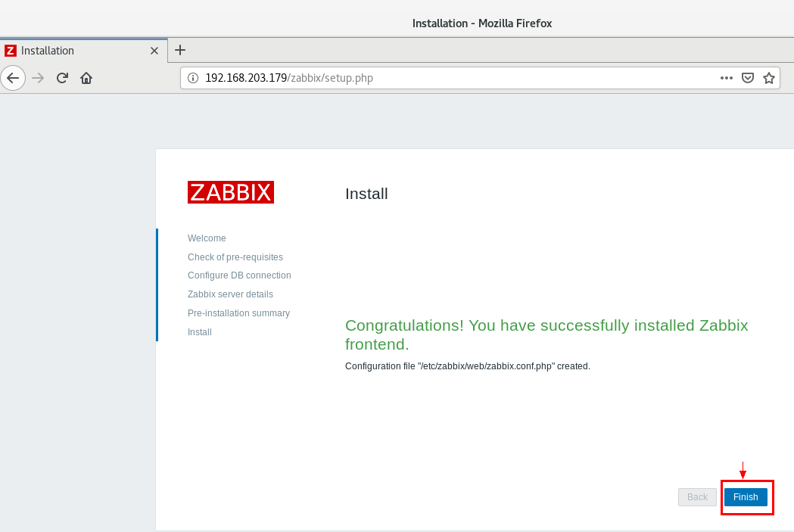Click the browser Forward arrow button
794x532 pixels.
[x=38, y=78]
